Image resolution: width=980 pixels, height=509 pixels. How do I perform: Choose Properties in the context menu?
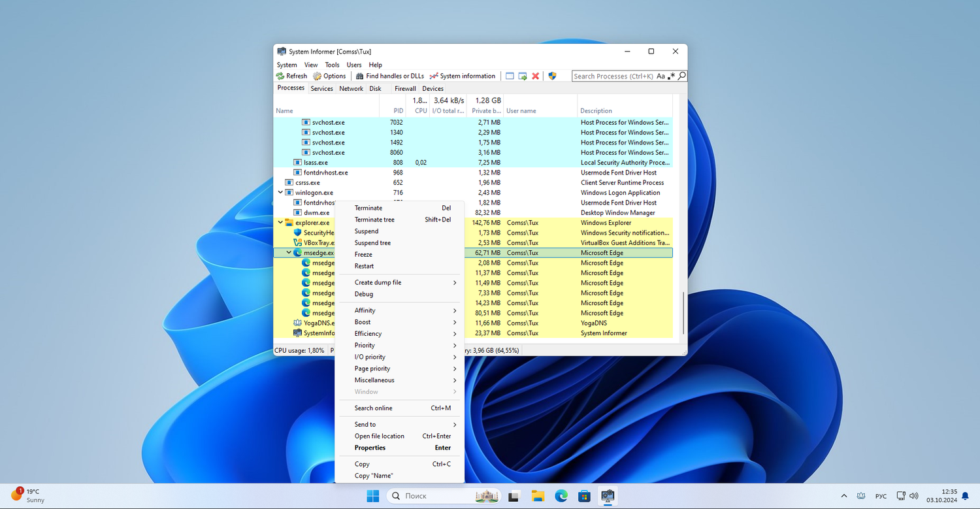point(399,448)
